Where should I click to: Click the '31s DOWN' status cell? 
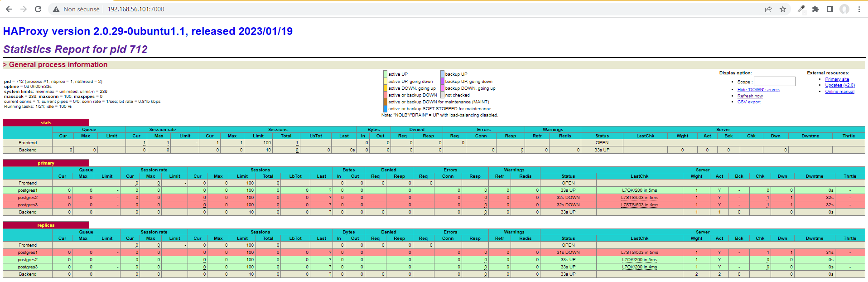(568, 253)
